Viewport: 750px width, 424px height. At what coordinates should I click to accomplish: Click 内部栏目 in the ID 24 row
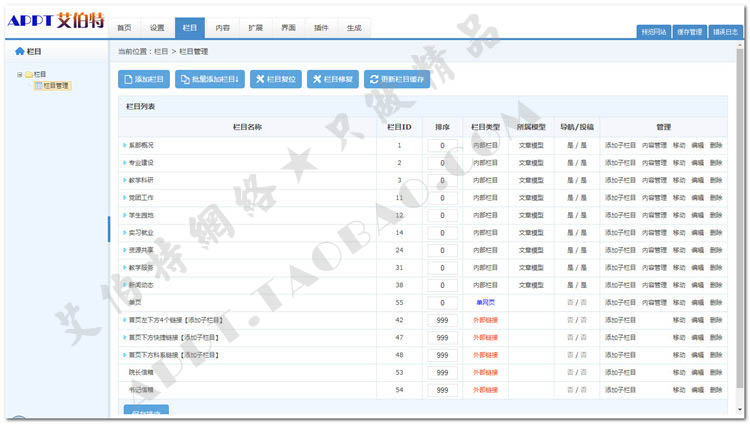485,250
